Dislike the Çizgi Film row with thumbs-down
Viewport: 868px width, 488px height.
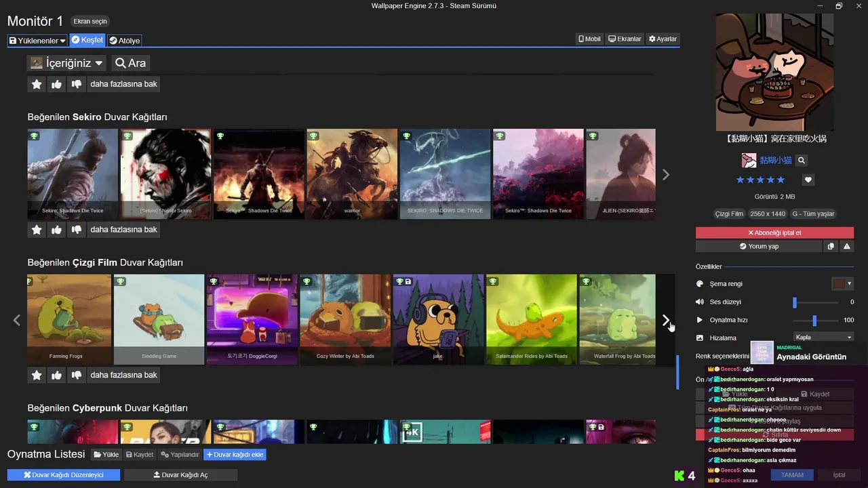(76, 375)
